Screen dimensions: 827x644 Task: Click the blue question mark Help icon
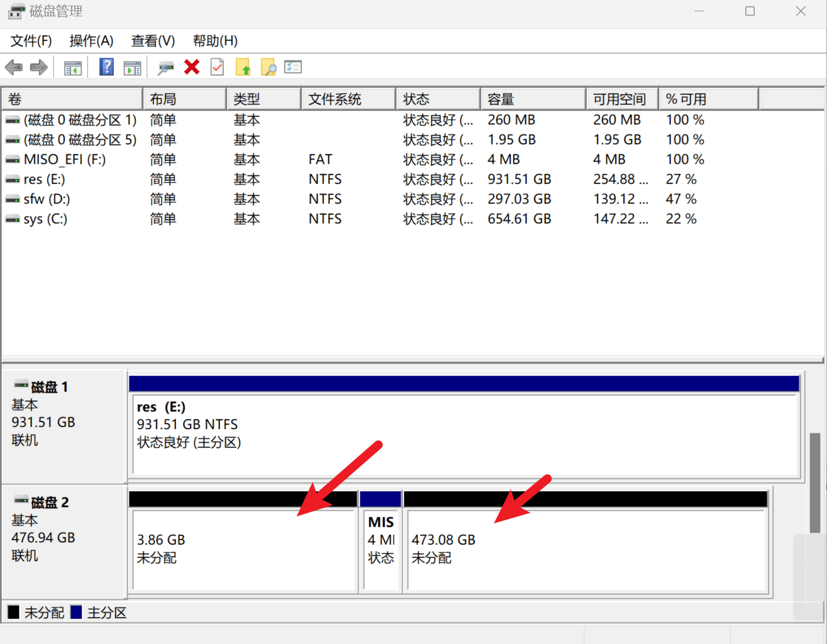coord(107,67)
